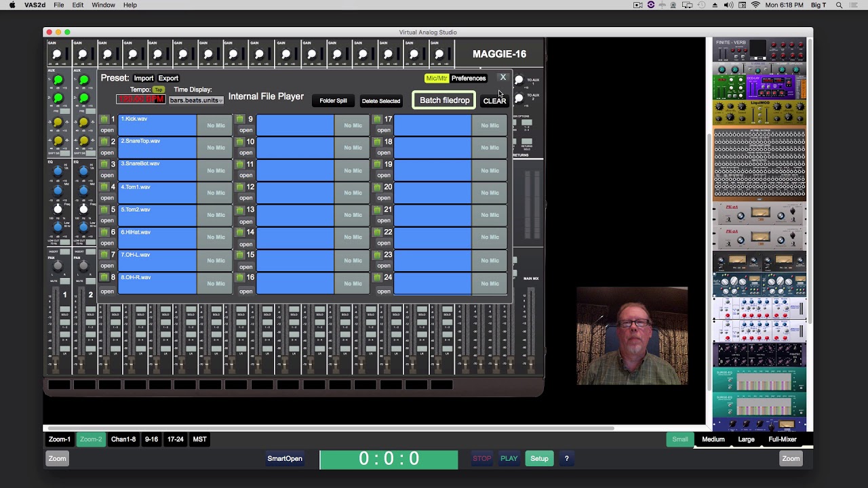Click the trash icon for file slot 16

click(x=239, y=277)
